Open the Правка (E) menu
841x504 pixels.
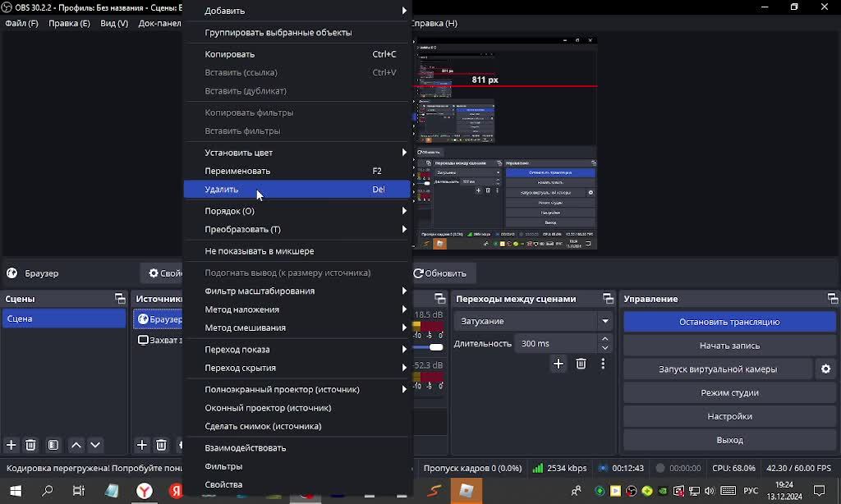(x=69, y=23)
